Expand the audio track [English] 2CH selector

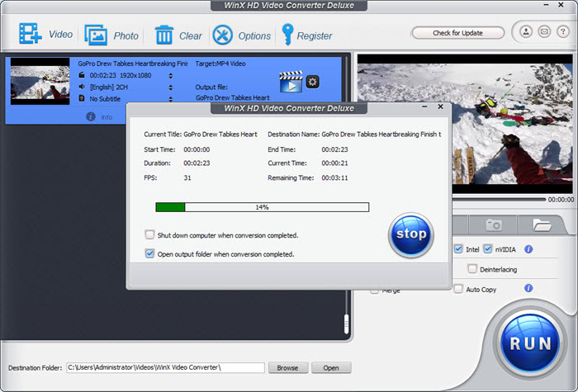point(171,87)
